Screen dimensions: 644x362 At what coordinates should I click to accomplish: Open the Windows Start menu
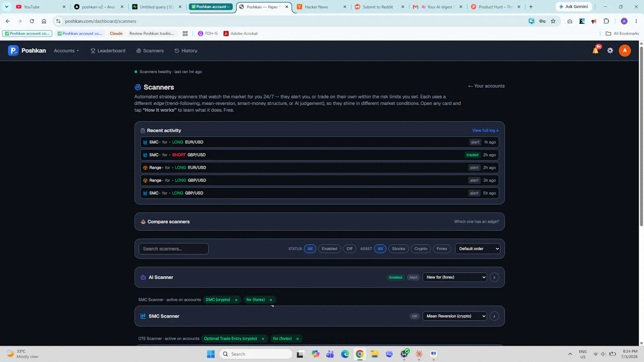tap(211, 354)
